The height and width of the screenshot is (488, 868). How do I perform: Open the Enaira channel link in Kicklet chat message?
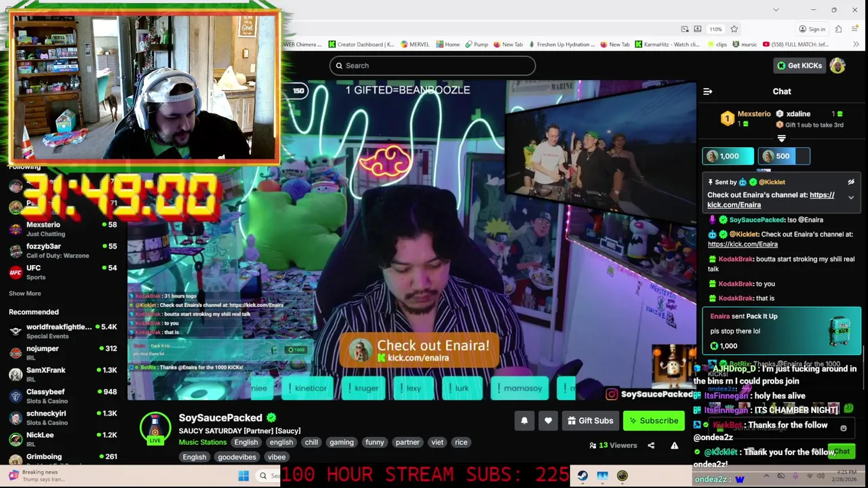click(743, 244)
